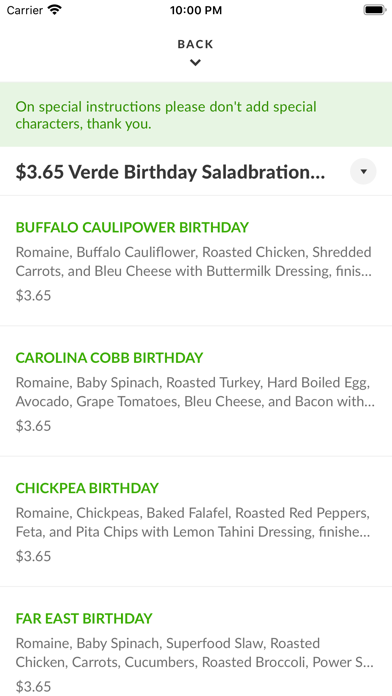
Task: Tap the down chevron below BACK
Action: [195, 63]
